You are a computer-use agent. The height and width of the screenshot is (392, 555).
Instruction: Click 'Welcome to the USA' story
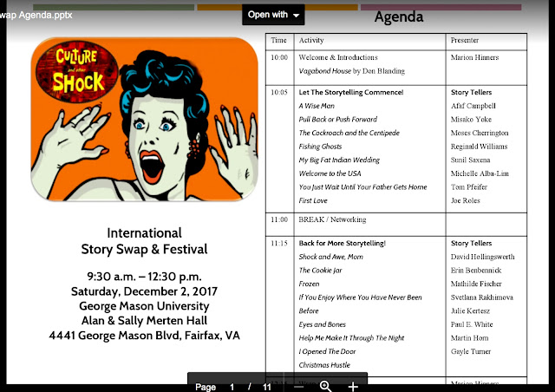tap(330, 173)
